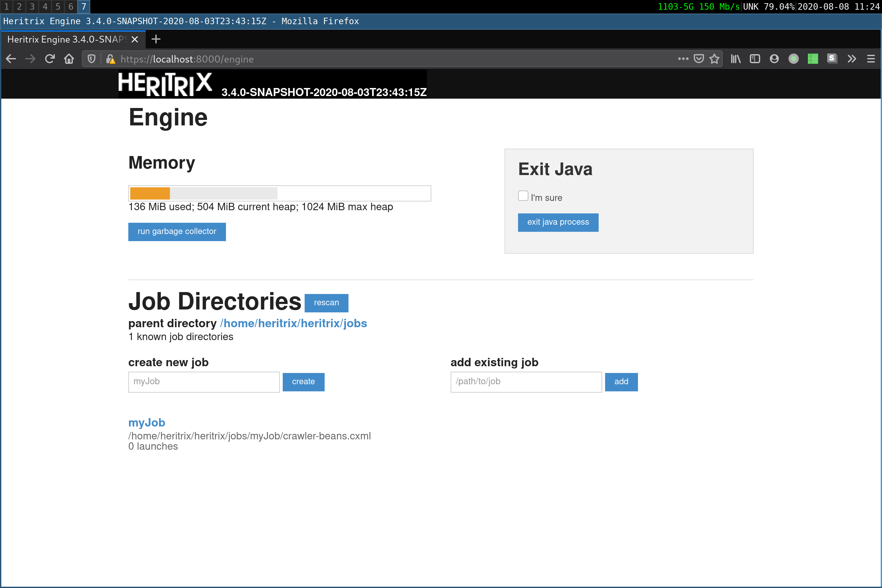
Task: Click the connection security lock warning icon
Action: coord(110,59)
